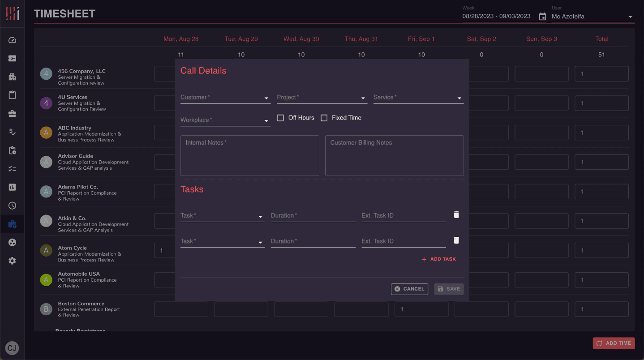Screen dimensions: 644x360
Task: Open the dashboard speedometer icon in sidebar
Action: 12,40
